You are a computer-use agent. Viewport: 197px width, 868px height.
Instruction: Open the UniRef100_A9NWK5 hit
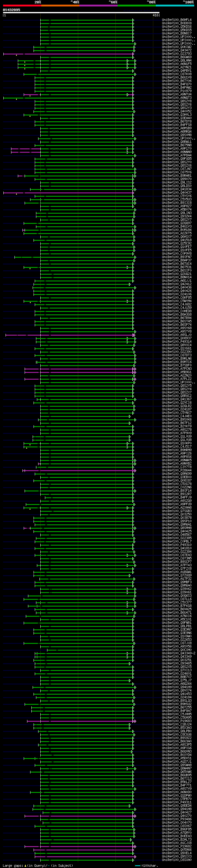pyautogui.click(x=177, y=460)
